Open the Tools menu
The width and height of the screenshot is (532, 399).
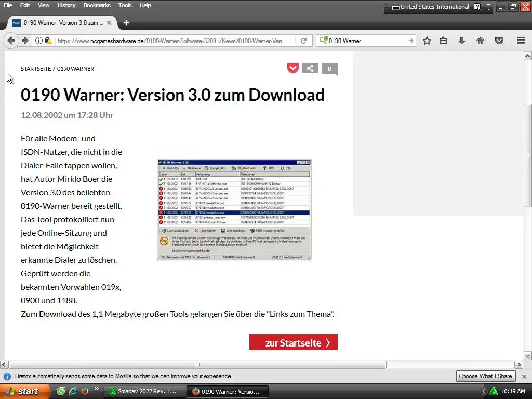(x=125, y=5)
